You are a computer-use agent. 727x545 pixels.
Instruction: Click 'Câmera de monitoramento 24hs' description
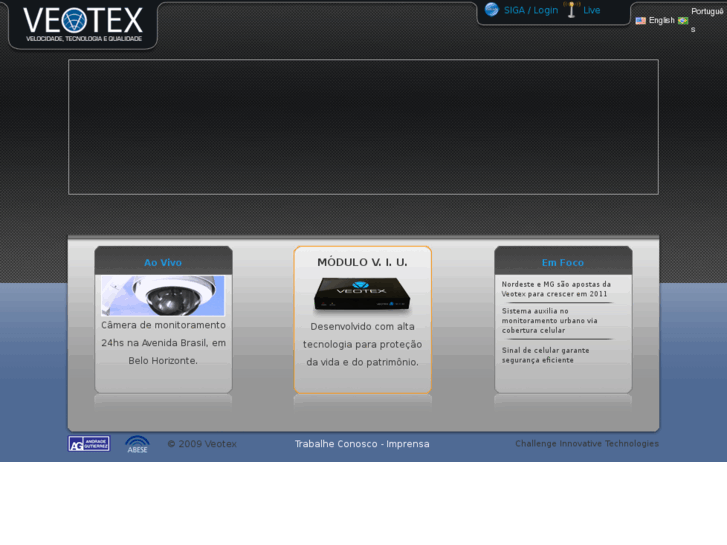pos(163,343)
